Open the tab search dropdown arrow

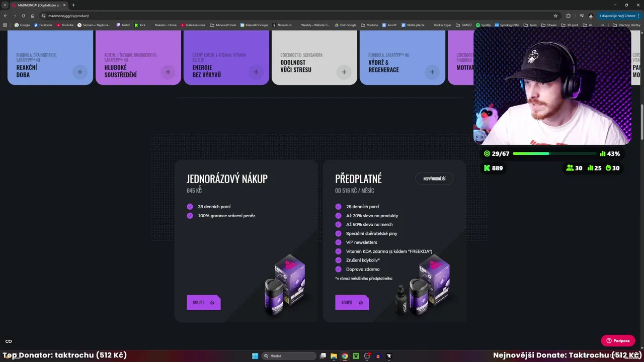pos(5,5)
